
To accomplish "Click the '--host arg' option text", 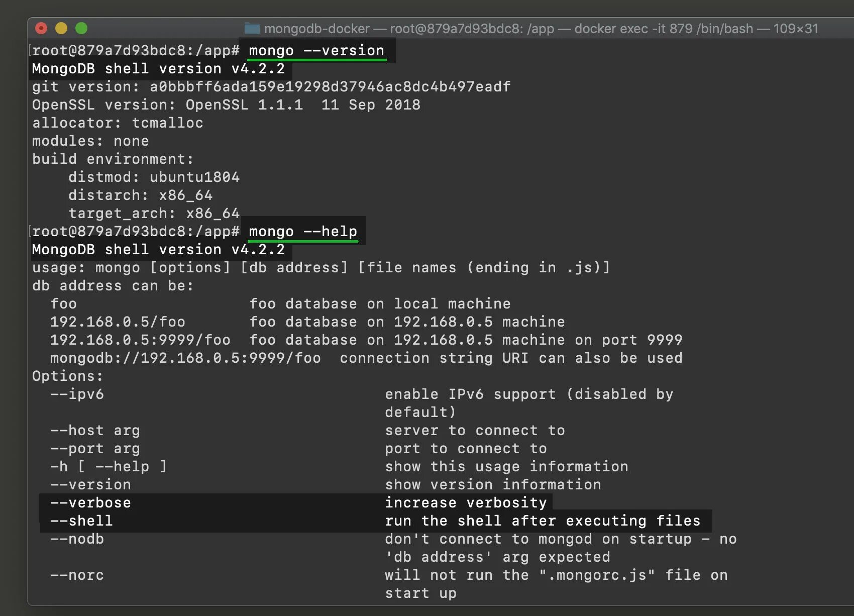I will pyautogui.click(x=95, y=431).
